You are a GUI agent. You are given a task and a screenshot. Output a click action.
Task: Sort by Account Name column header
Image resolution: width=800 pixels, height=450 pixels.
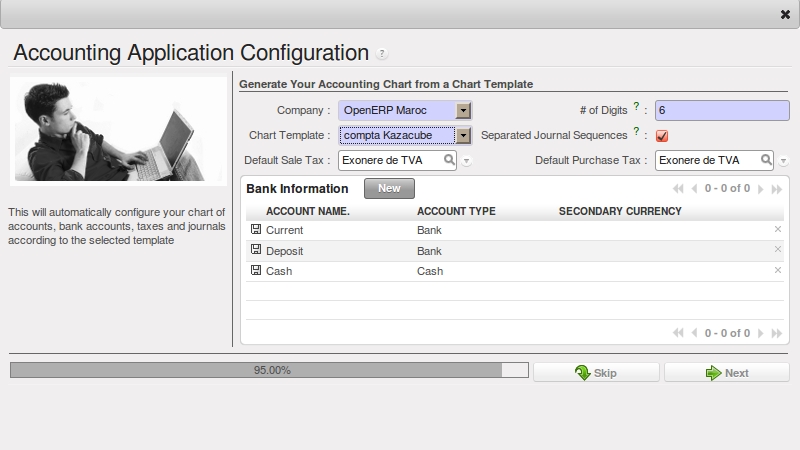coord(307,211)
